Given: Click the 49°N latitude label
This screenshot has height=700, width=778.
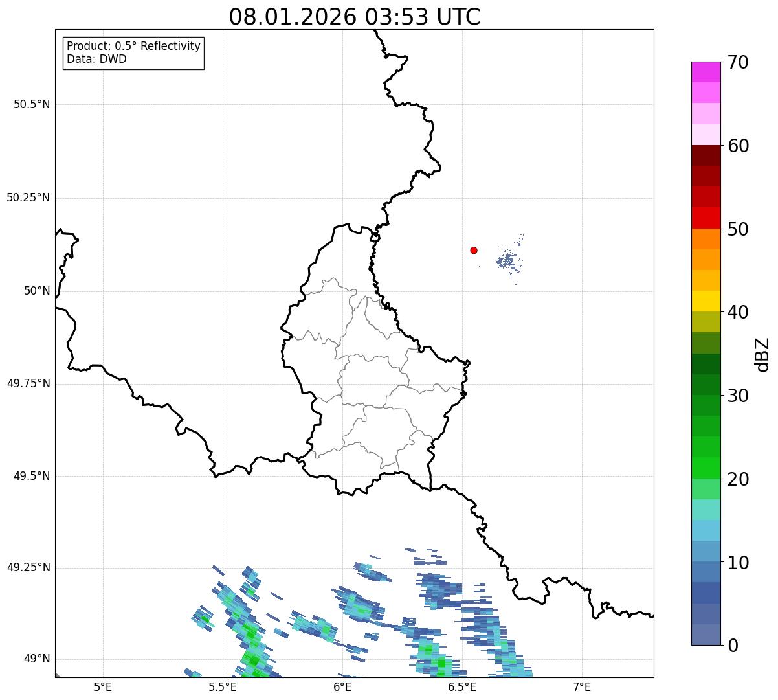Looking at the screenshot, I should click(37, 659).
